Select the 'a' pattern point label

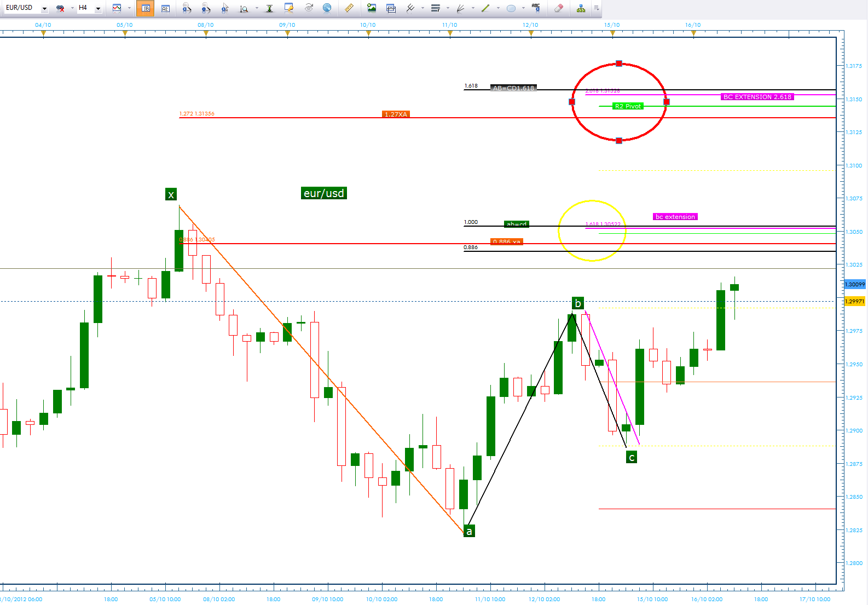click(x=469, y=531)
